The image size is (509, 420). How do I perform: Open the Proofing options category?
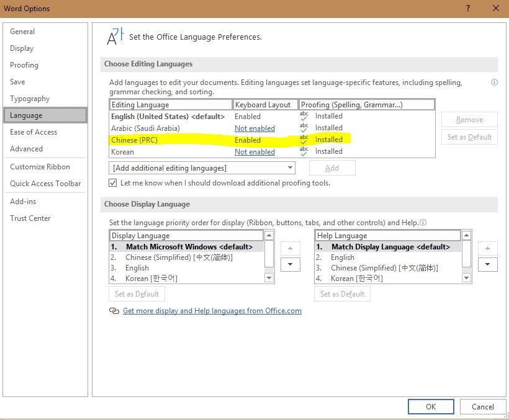tap(45, 65)
